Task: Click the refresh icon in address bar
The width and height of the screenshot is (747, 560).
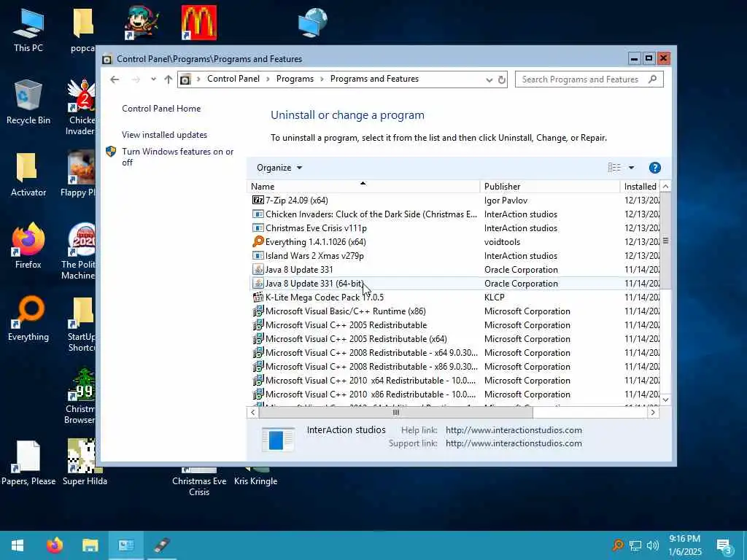Action: pyautogui.click(x=502, y=79)
